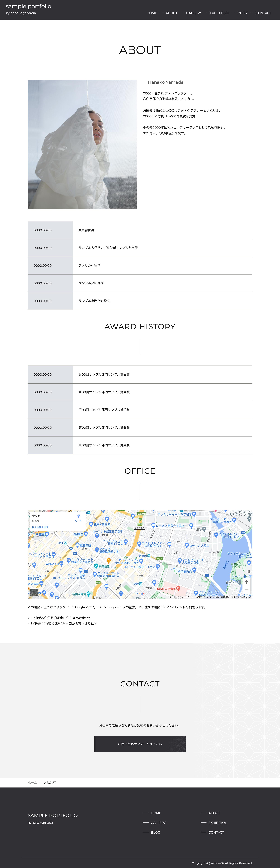Switch to satellite view thumbnail on map
This screenshot has height=868, width=280.
[x=34, y=592]
